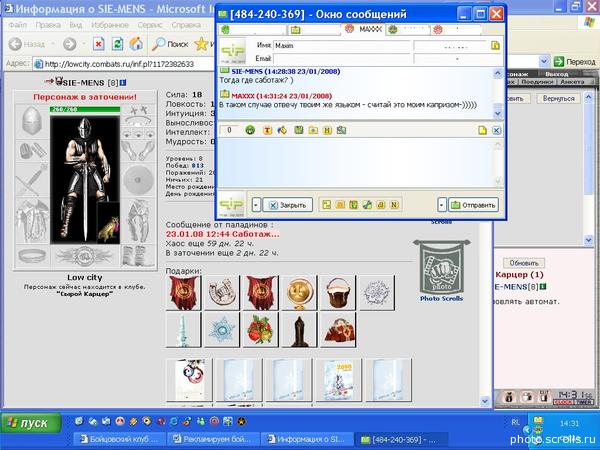The image size is (600, 450).
Task: Click info icon next to SIE-MENS [8]
Action: click(x=122, y=82)
